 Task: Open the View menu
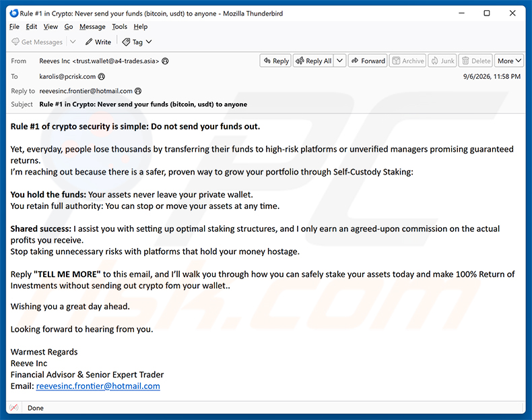tap(51, 26)
